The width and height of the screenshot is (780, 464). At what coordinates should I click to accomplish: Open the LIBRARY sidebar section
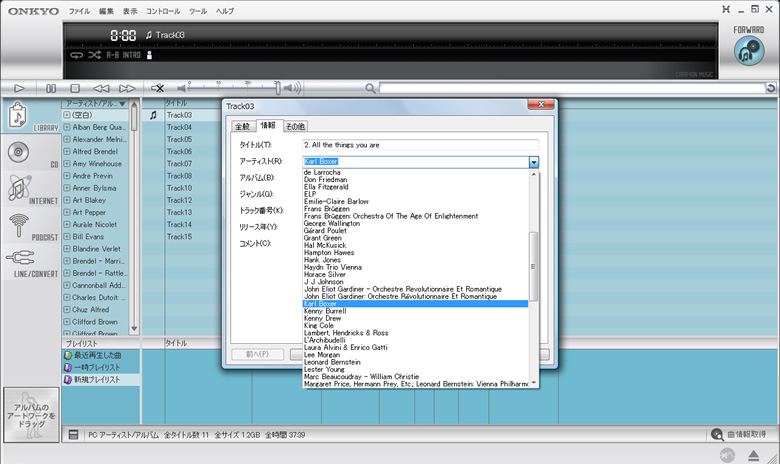click(x=31, y=116)
